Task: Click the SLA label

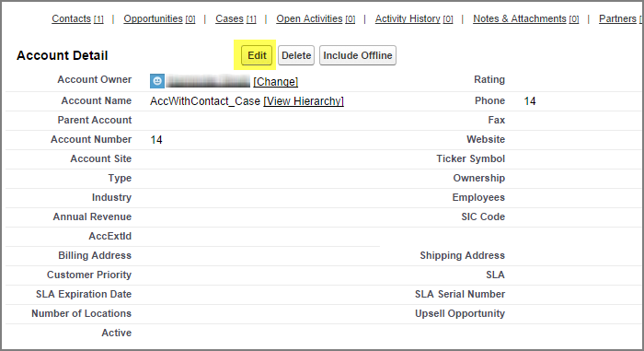Action: 495,275
